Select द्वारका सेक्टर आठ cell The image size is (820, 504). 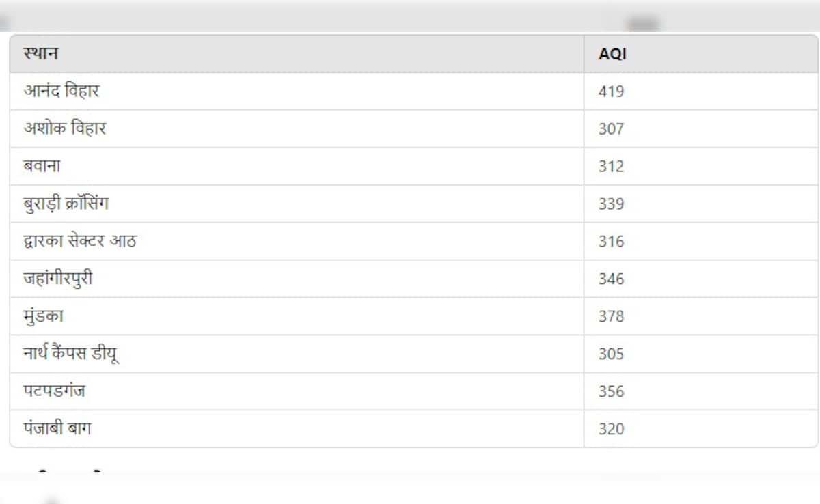pyautogui.click(x=79, y=241)
